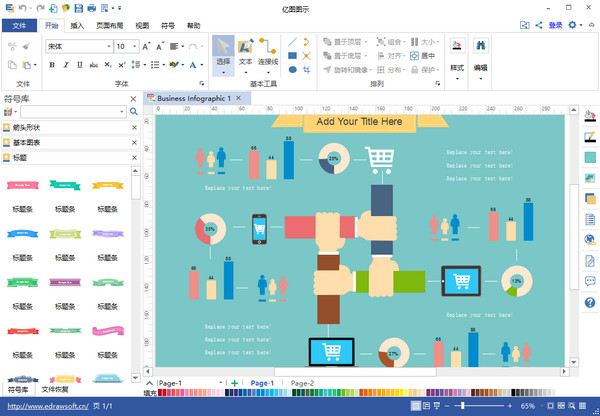This screenshot has width=600, height=416.
Task: Toggle bold text formatting
Action: pos(52,65)
